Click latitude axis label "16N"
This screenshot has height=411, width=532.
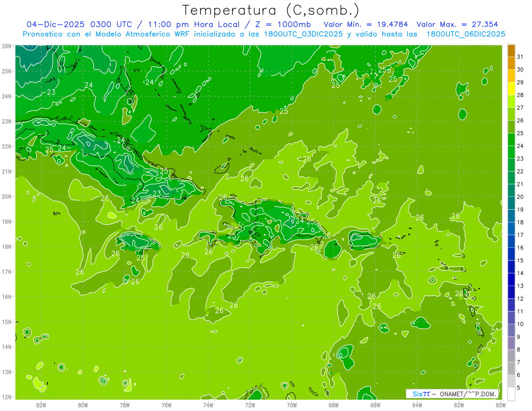[x=7, y=297]
